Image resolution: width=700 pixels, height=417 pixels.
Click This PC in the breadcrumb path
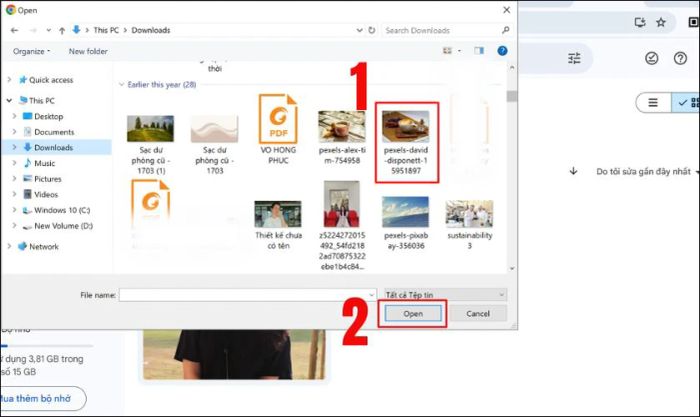pos(106,30)
